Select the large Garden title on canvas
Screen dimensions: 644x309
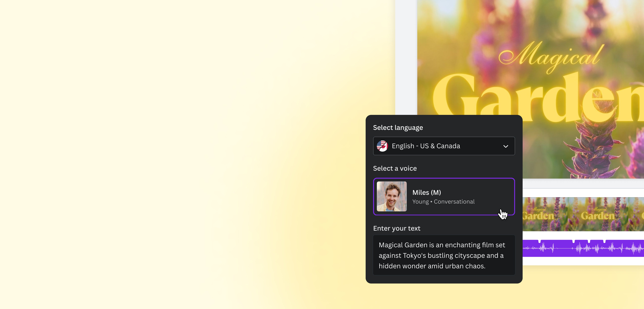pyautogui.click(x=538, y=97)
